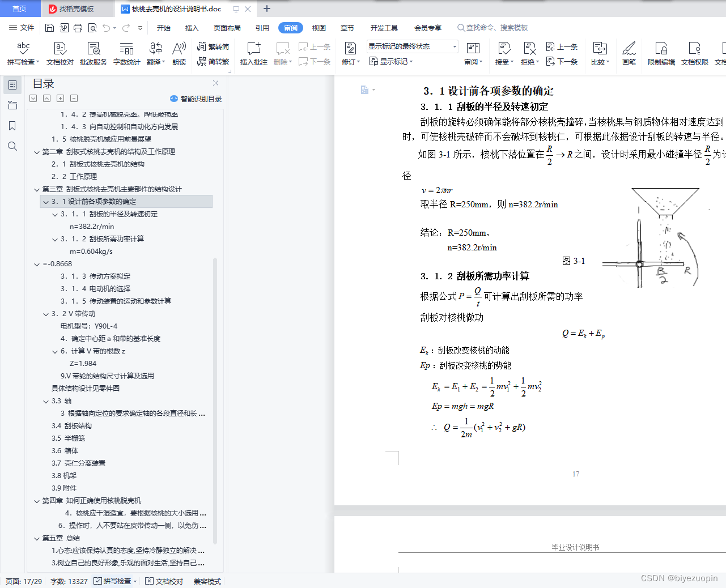The width and height of the screenshot is (726, 588).
Task: Click page indicator 页面: 17/29
Action: (x=24, y=581)
